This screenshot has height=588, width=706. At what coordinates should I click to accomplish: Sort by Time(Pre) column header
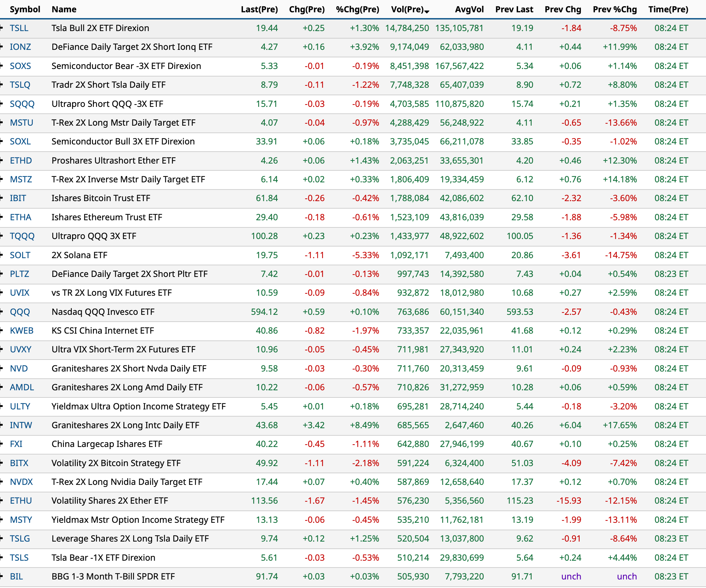point(668,9)
